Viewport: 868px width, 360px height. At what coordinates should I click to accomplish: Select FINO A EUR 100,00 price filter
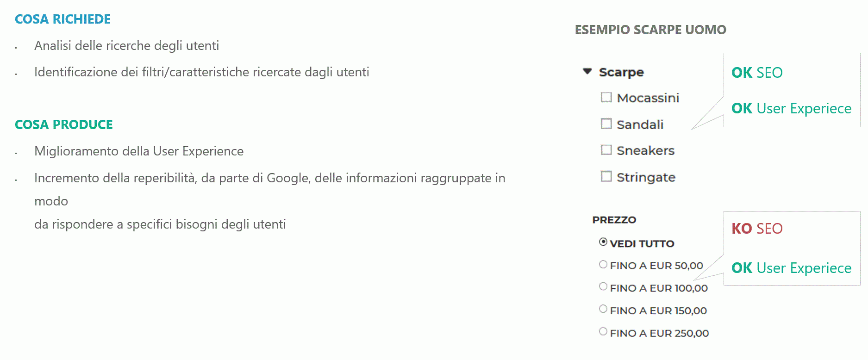(603, 286)
